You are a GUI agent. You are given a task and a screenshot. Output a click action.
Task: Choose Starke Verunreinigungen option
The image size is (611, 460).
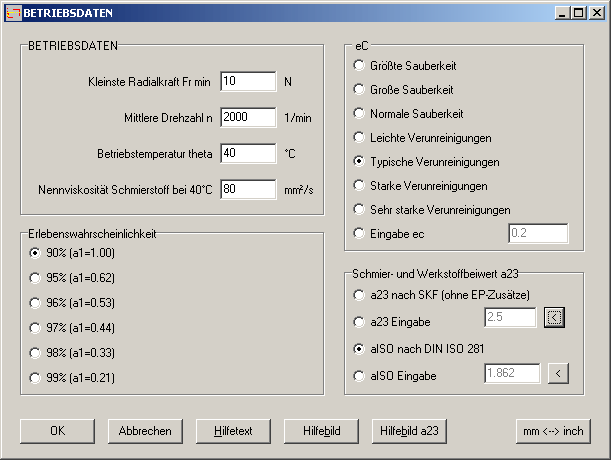(x=359, y=186)
